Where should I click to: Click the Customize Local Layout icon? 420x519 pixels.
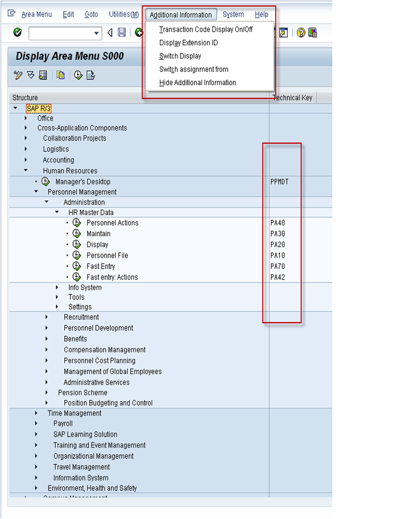click(312, 33)
